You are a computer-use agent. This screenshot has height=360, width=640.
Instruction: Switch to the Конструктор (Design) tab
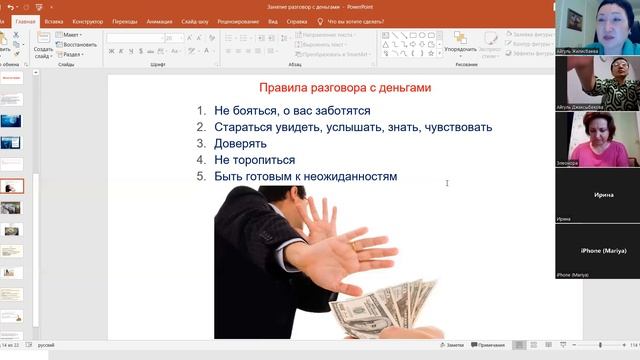tap(88, 22)
